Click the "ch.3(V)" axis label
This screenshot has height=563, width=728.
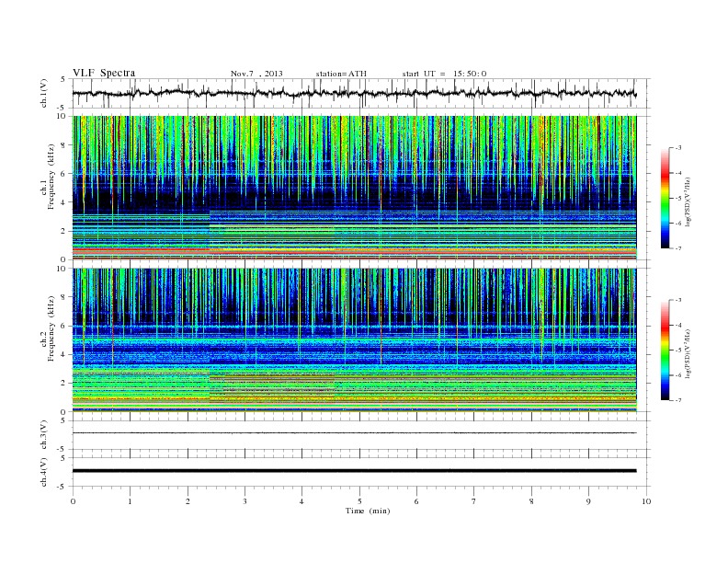pyautogui.click(x=44, y=435)
